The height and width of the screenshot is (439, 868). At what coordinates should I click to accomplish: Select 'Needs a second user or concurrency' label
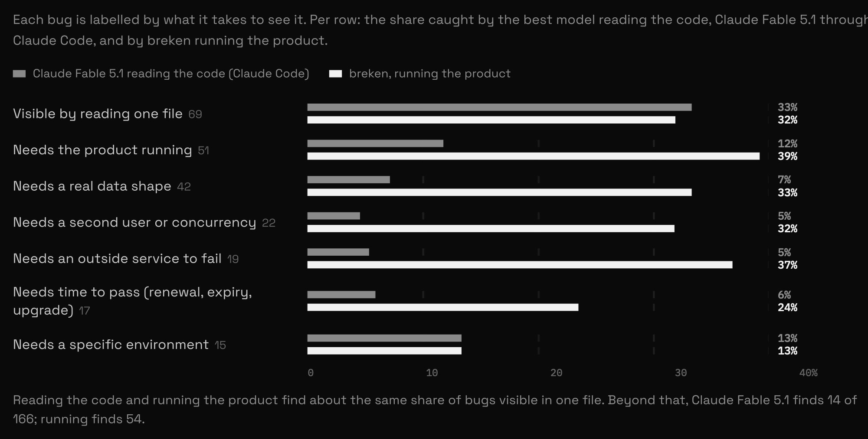134,222
